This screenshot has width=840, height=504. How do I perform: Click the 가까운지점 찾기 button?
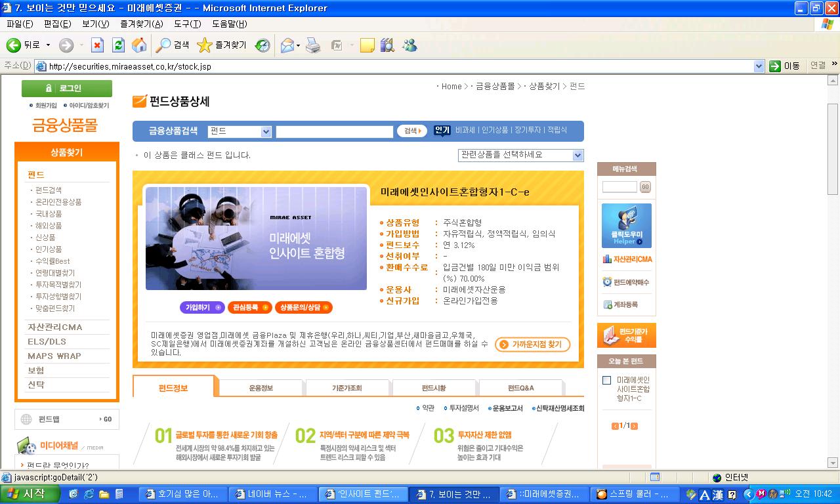click(532, 345)
